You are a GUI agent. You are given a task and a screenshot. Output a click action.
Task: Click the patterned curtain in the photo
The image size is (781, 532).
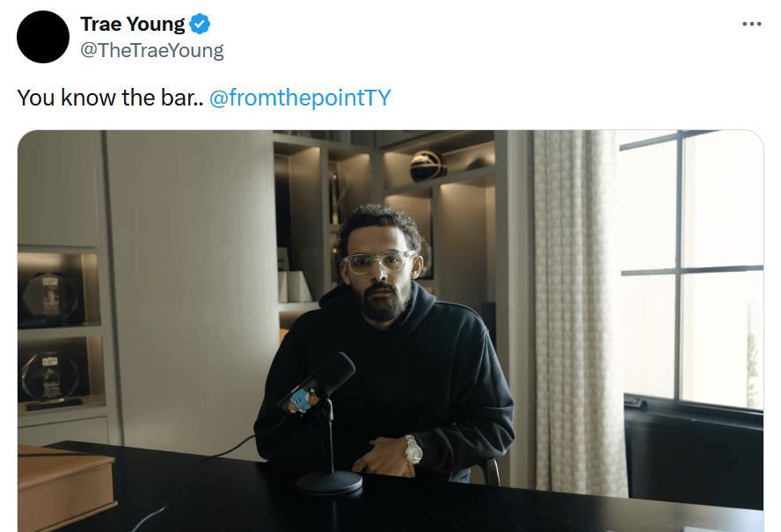click(579, 311)
